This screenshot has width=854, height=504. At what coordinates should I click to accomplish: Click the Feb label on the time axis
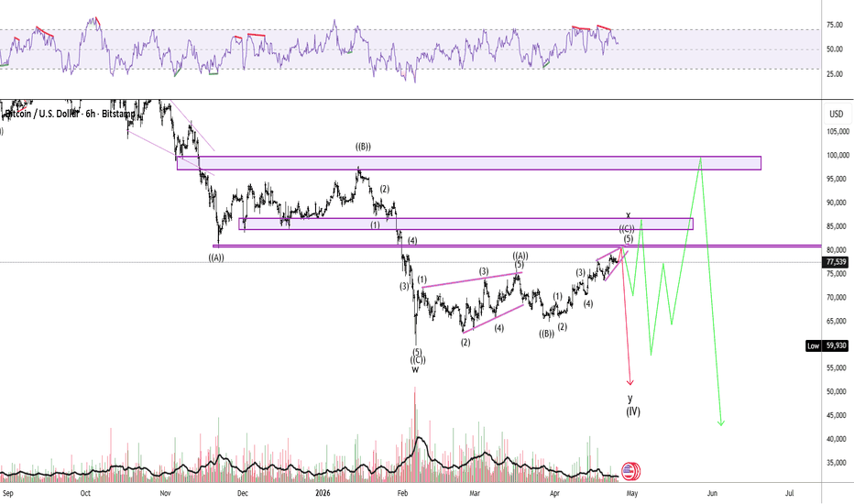coord(402,492)
